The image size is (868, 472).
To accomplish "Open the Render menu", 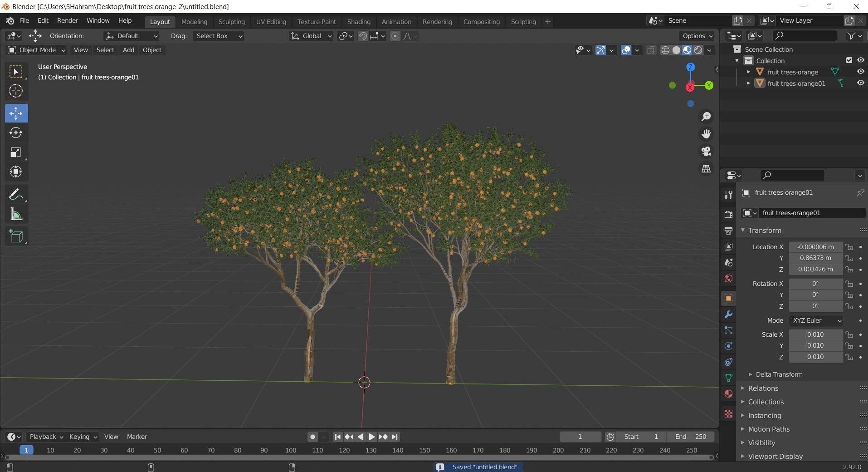I will [x=68, y=21].
